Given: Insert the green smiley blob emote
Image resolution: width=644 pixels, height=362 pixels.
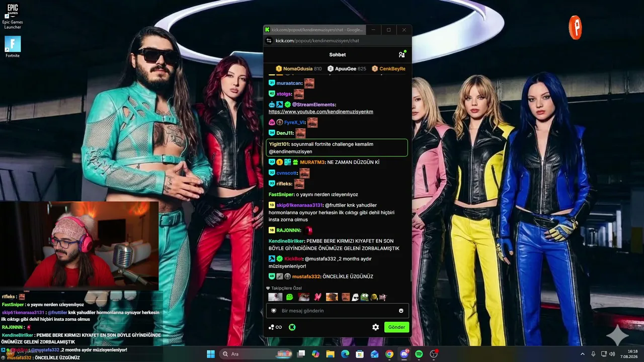Looking at the screenshot, I should (289, 297).
